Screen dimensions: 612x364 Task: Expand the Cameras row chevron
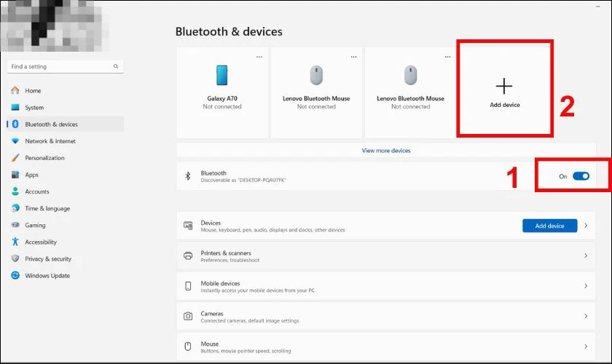[586, 316]
